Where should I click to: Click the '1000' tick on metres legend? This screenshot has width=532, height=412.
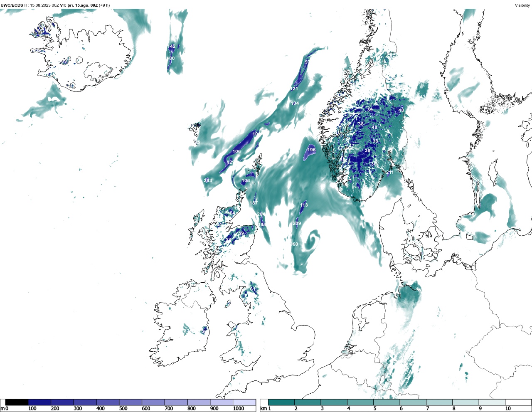tap(239, 409)
